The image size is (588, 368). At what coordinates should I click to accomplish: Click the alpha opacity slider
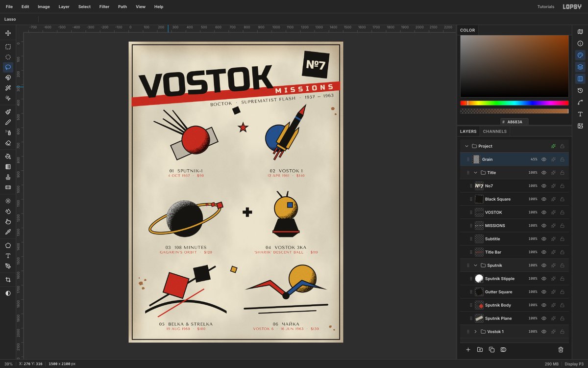click(x=514, y=111)
